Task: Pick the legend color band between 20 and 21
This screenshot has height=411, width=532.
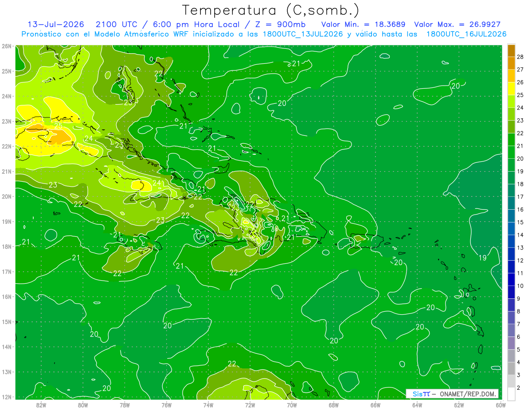Action: coord(511,152)
